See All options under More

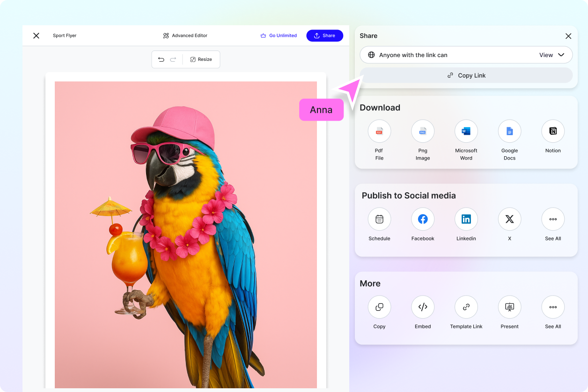[x=553, y=307]
